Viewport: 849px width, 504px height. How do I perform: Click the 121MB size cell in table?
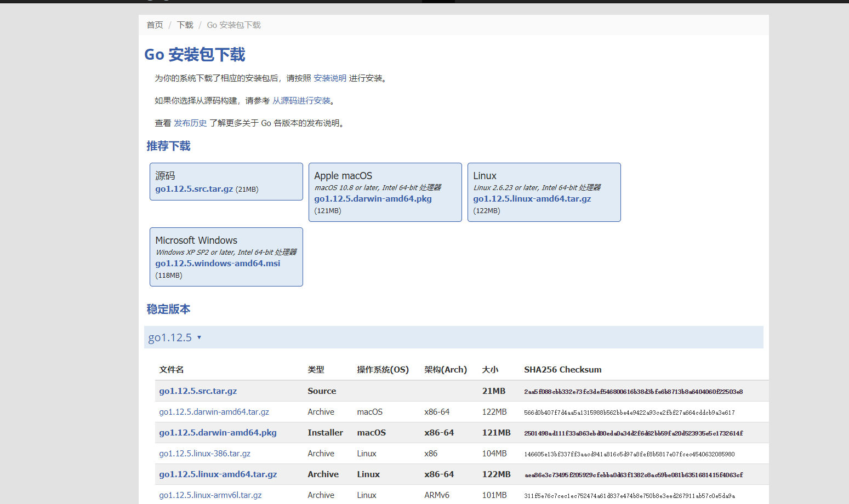coord(496,433)
